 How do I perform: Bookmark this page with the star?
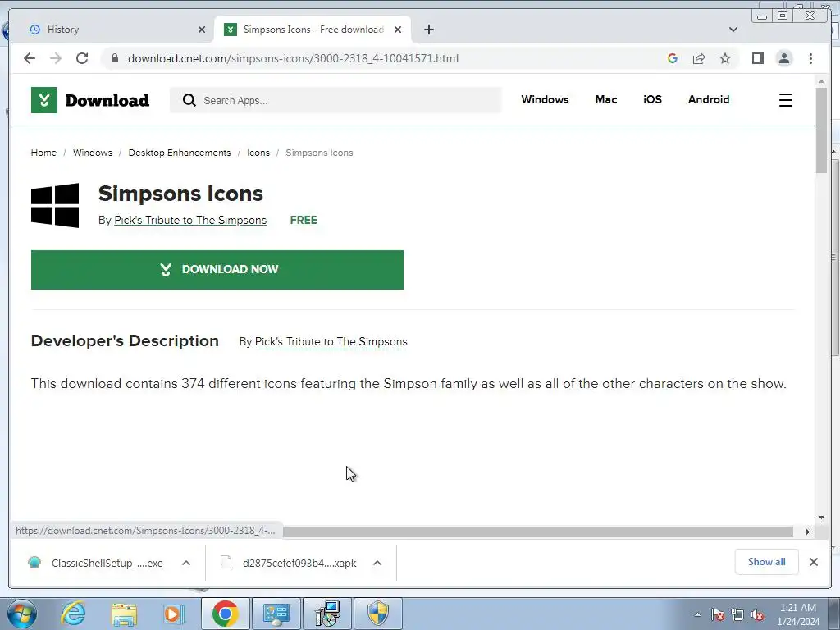pyautogui.click(x=725, y=58)
